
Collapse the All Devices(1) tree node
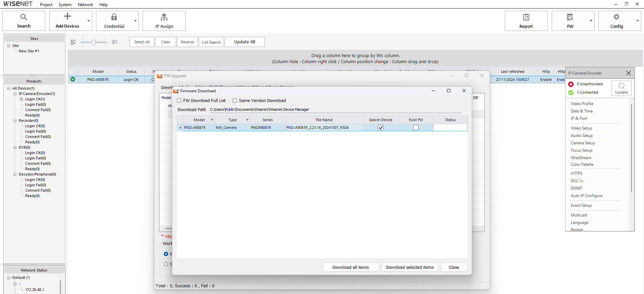tap(9, 89)
